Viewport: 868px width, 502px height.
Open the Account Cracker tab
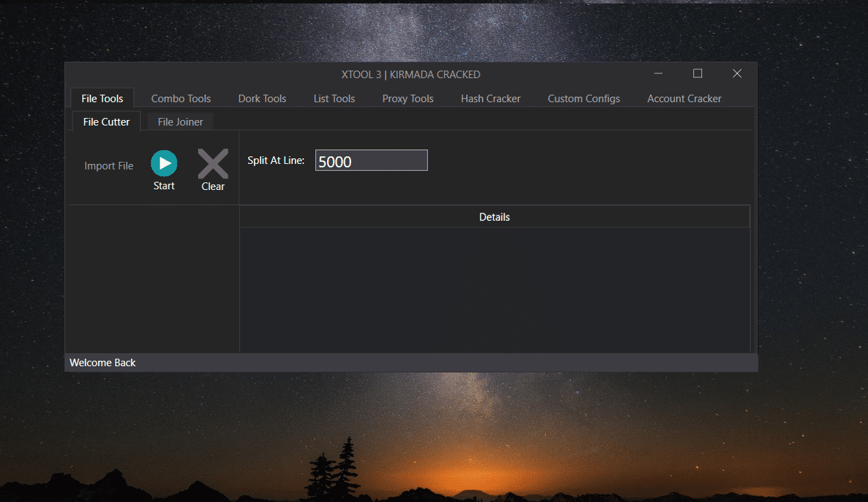pyautogui.click(x=684, y=99)
